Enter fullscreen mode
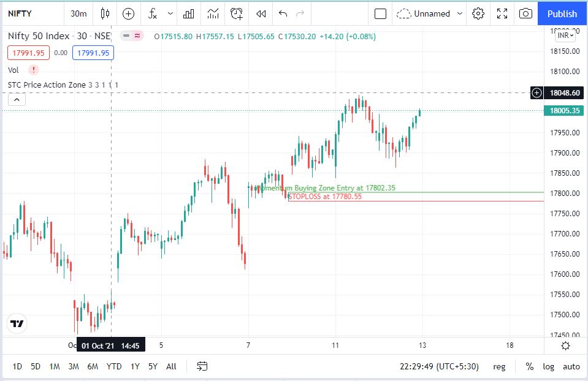 [502, 13]
